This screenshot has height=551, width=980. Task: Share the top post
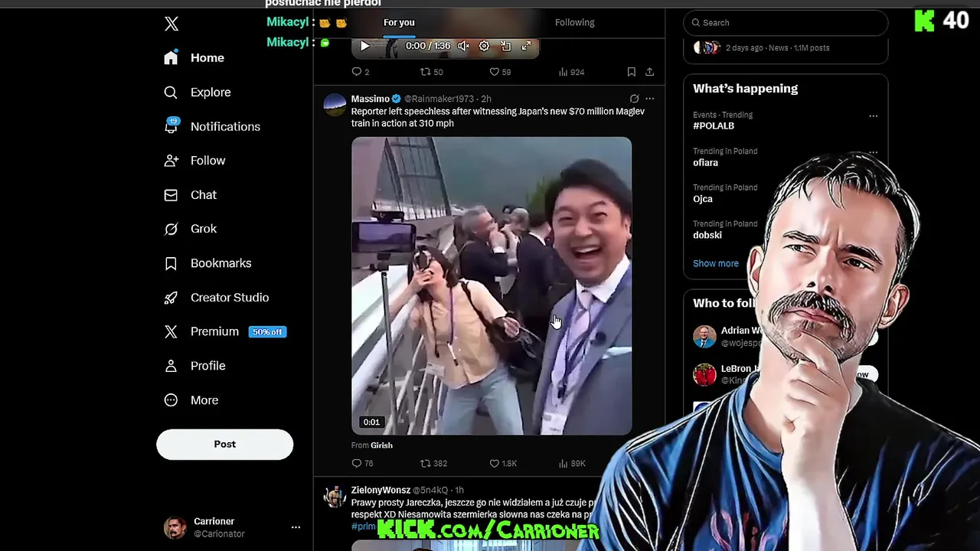pos(649,72)
